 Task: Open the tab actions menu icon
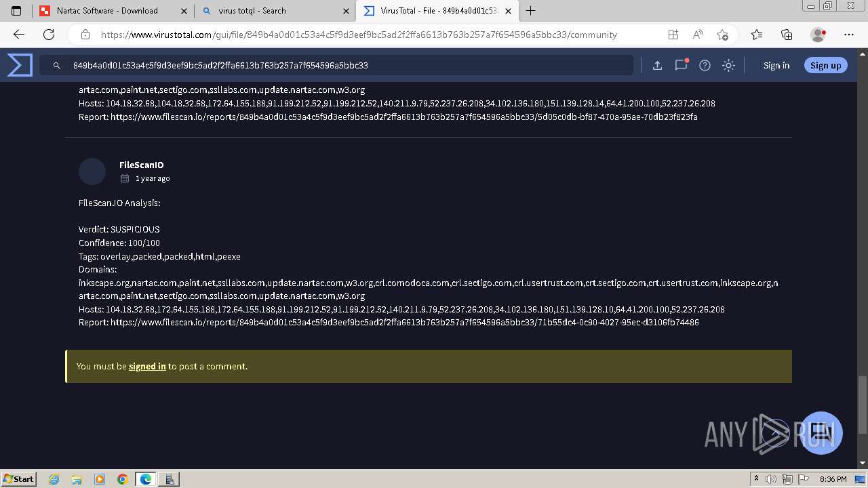point(16,11)
